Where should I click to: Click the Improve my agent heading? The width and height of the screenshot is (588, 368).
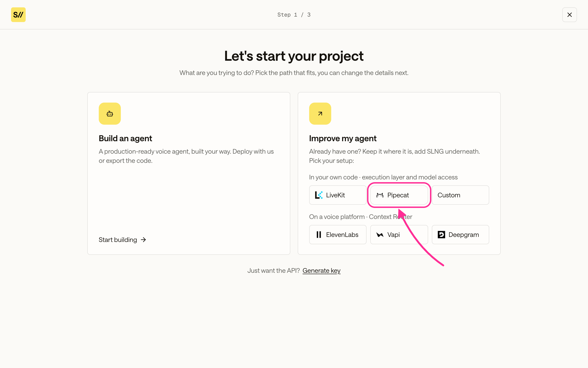(343, 138)
